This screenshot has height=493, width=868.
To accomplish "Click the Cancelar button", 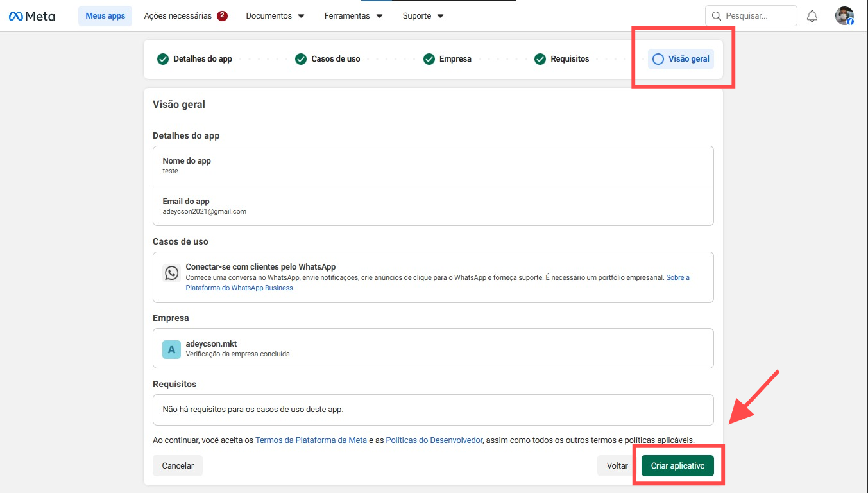I will coord(178,466).
